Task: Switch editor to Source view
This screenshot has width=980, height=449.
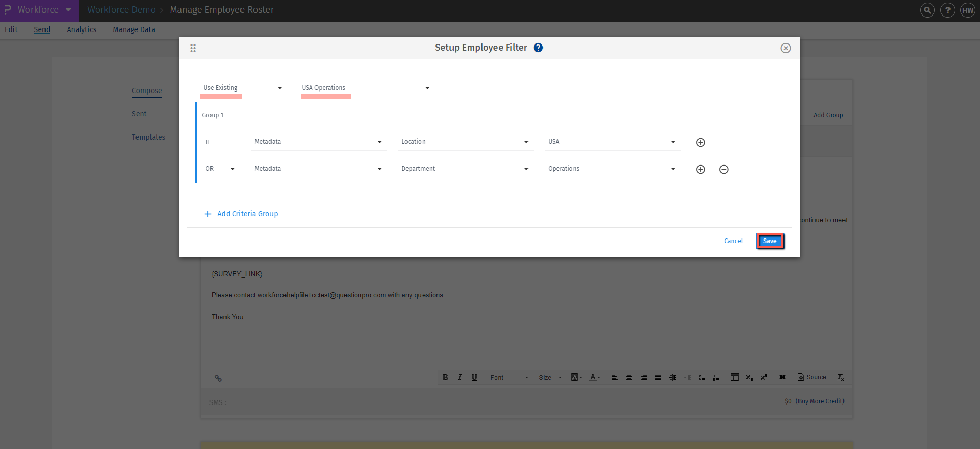Action: pos(812,377)
